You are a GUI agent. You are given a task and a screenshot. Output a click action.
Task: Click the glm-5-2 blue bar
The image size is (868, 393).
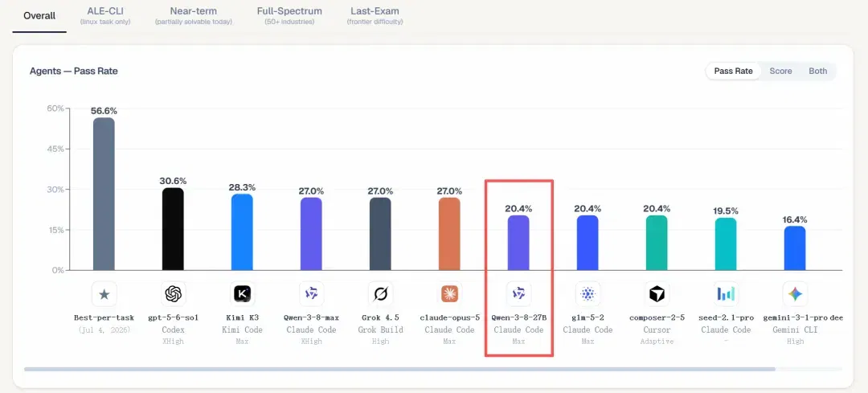588,243
